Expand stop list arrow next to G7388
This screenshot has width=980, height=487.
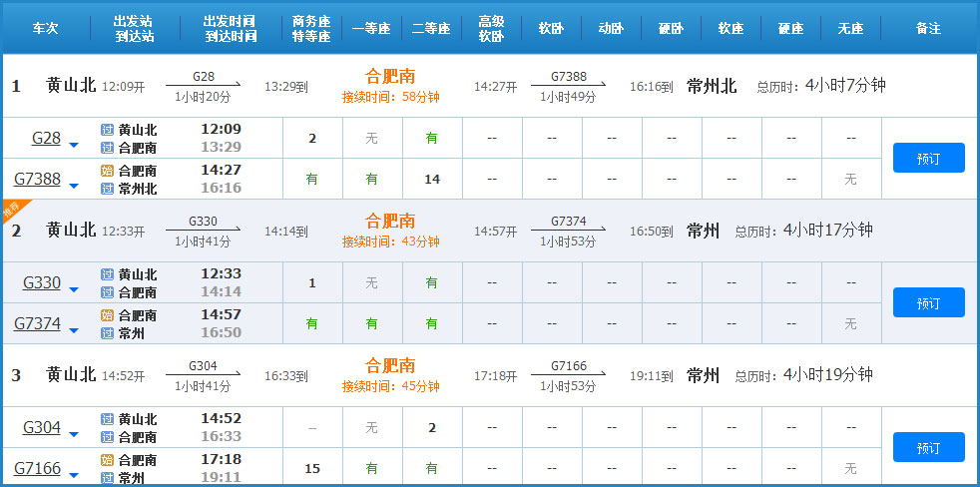click(x=74, y=186)
